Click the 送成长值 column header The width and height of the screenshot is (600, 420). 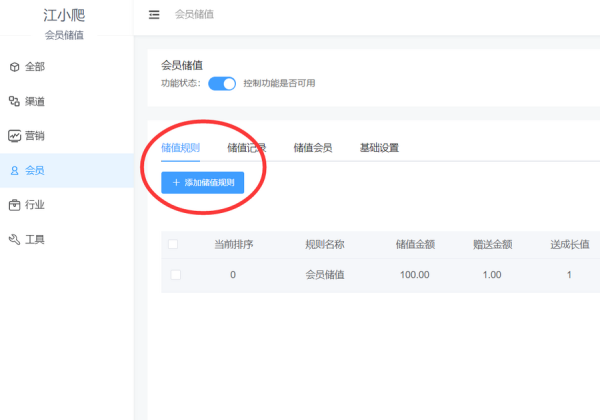570,244
